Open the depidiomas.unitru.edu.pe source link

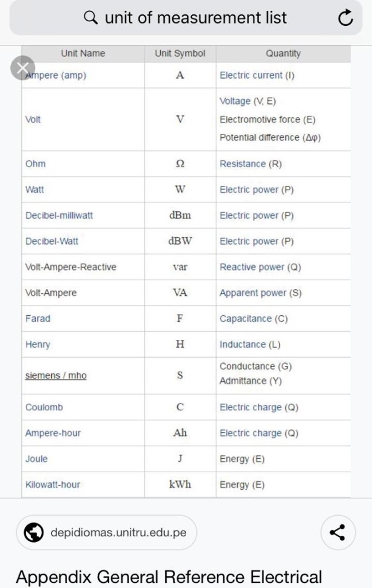[x=118, y=532]
